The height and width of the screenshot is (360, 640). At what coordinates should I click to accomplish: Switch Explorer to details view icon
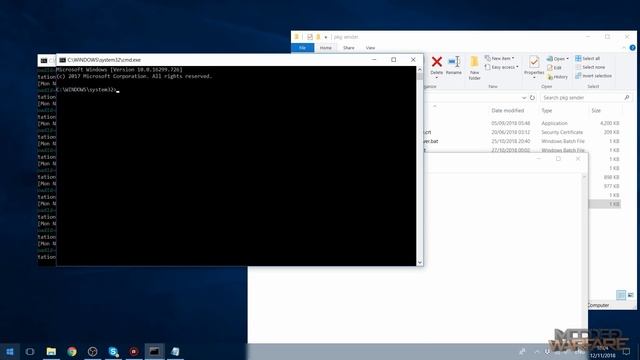(621, 295)
